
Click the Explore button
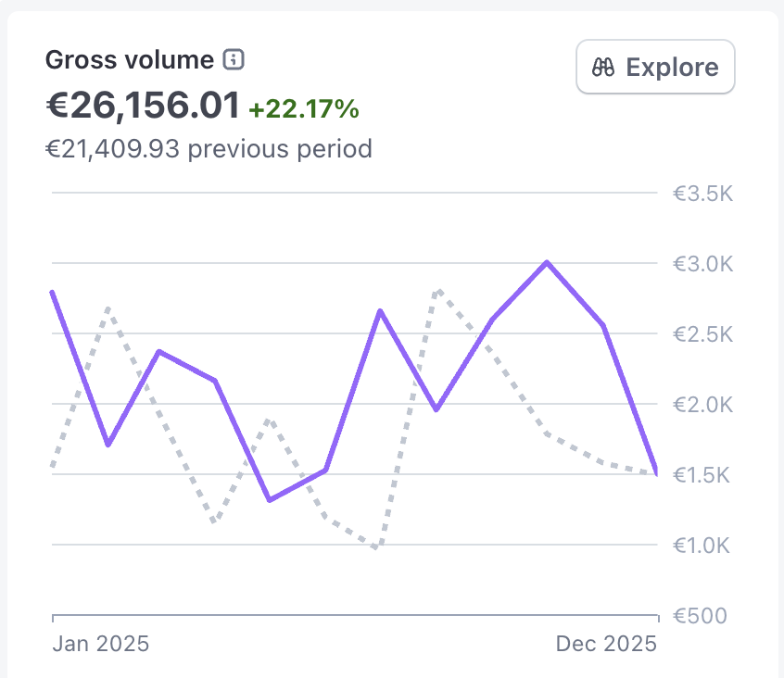(x=655, y=67)
